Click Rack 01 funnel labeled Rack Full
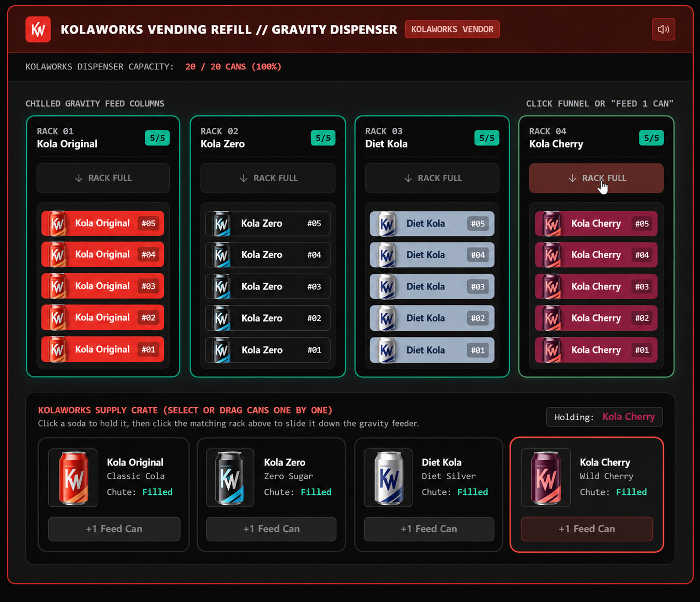Screen dimensions: 700x602 103,178
